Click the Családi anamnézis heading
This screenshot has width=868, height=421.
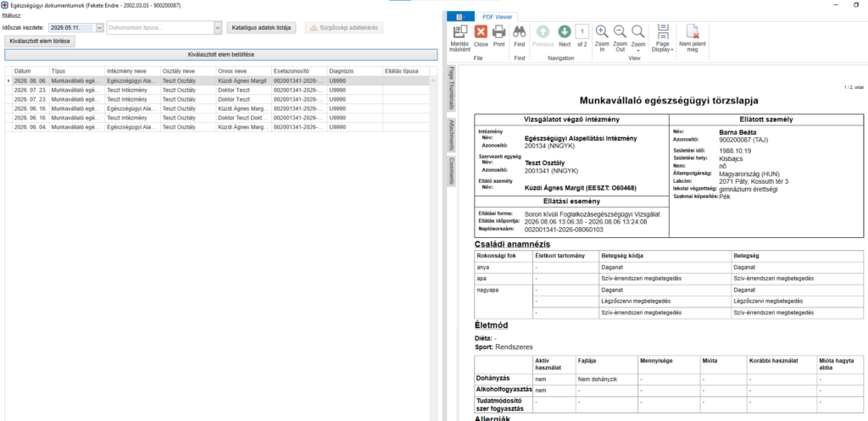513,244
